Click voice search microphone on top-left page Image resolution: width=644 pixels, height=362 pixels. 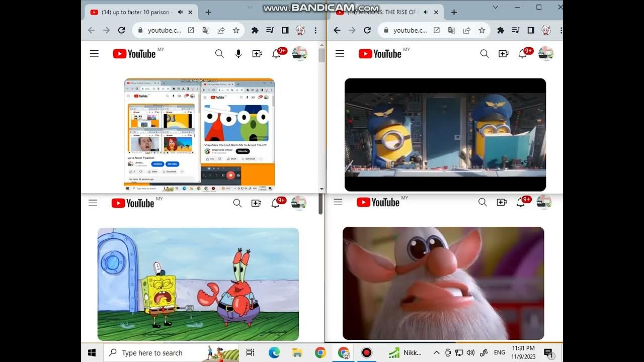[x=238, y=54]
